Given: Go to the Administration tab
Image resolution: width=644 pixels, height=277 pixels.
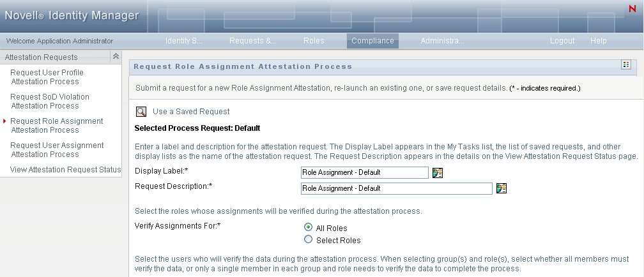Looking at the screenshot, I should pyautogui.click(x=442, y=41).
